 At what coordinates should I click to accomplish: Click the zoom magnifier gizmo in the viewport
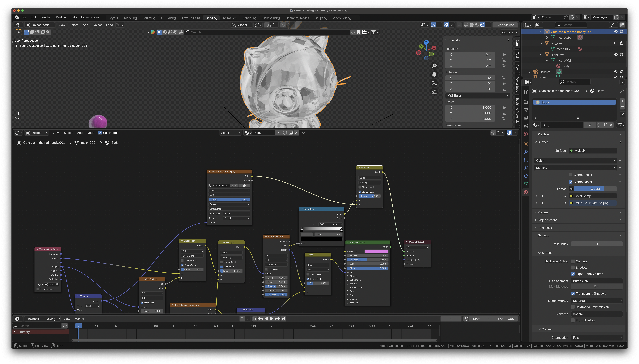click(x=434, y=66)
